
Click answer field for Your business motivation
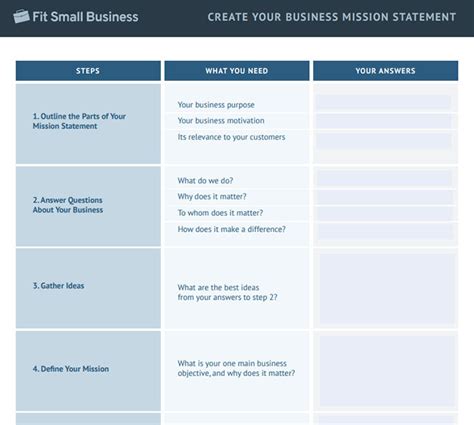(x=384, y=121)
